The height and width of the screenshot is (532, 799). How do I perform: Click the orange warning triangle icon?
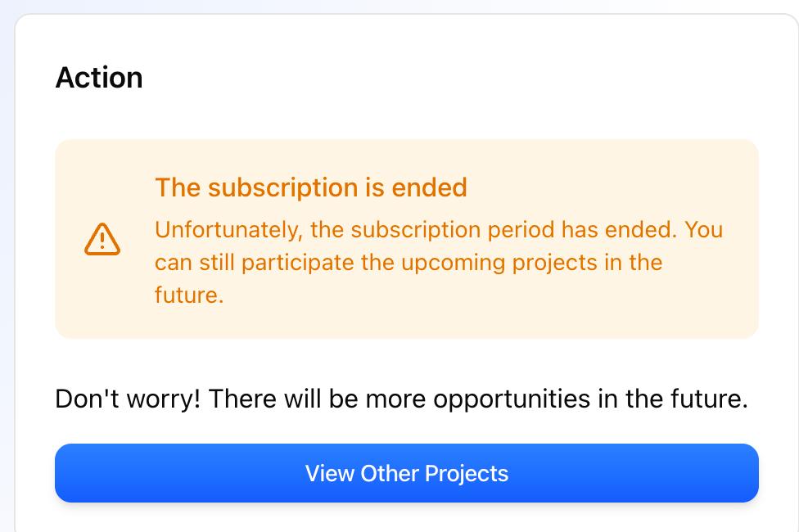click(102, 239)
